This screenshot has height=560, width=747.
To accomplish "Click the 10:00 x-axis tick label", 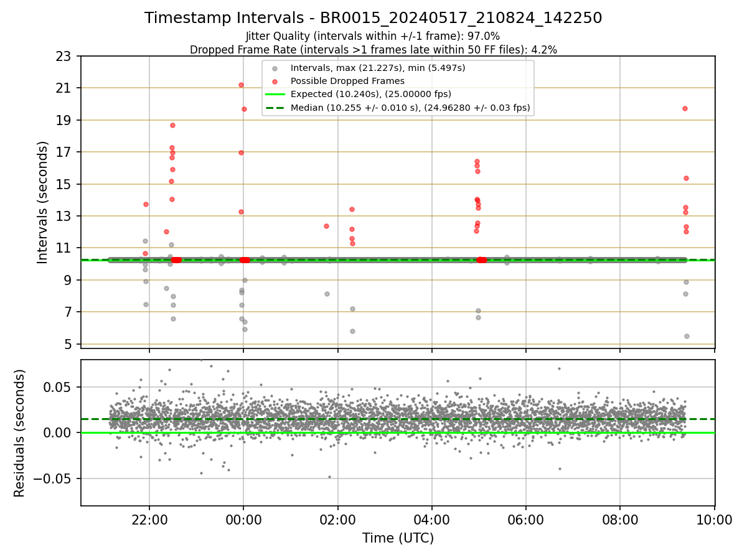I will (715, 520).
